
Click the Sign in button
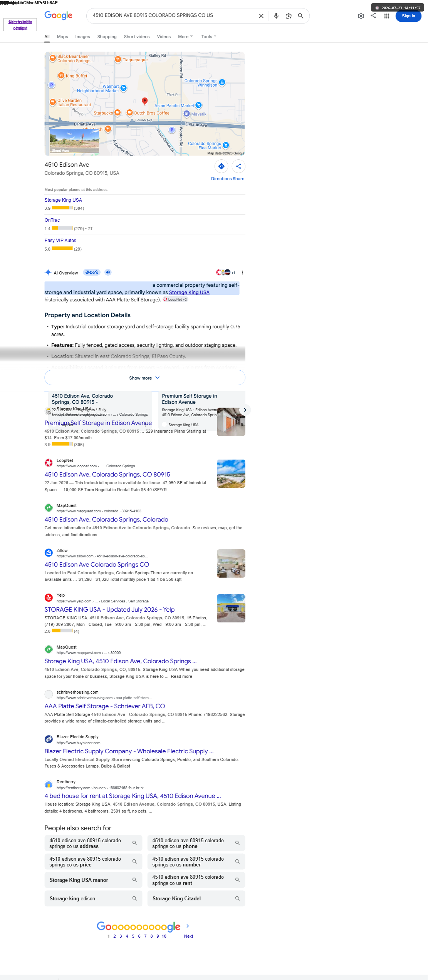coord(408,16)
